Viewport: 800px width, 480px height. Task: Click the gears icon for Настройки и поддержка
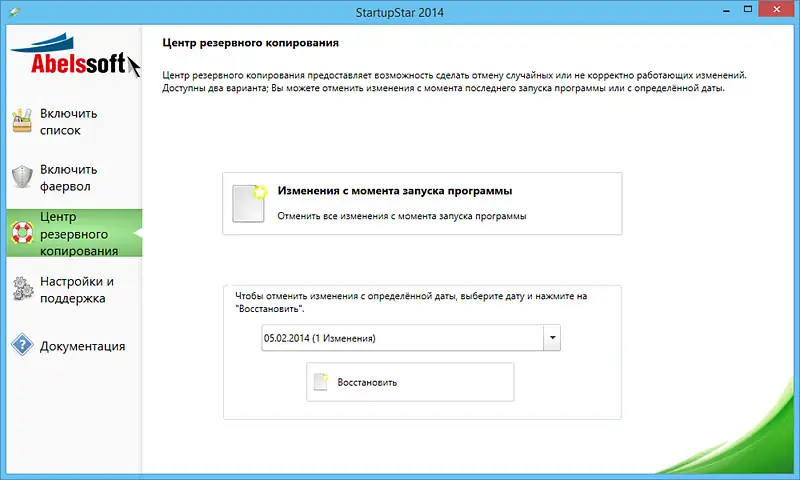(x=22, y=289)
